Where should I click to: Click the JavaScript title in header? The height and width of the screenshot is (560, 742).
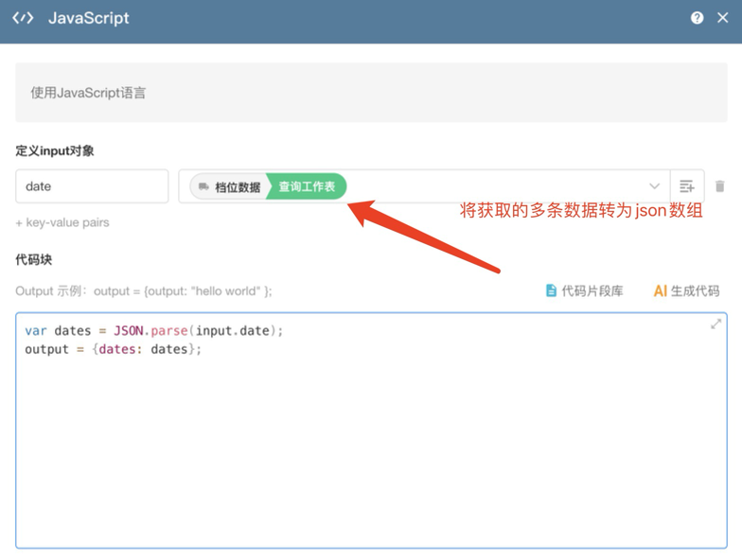pos(89,18)
